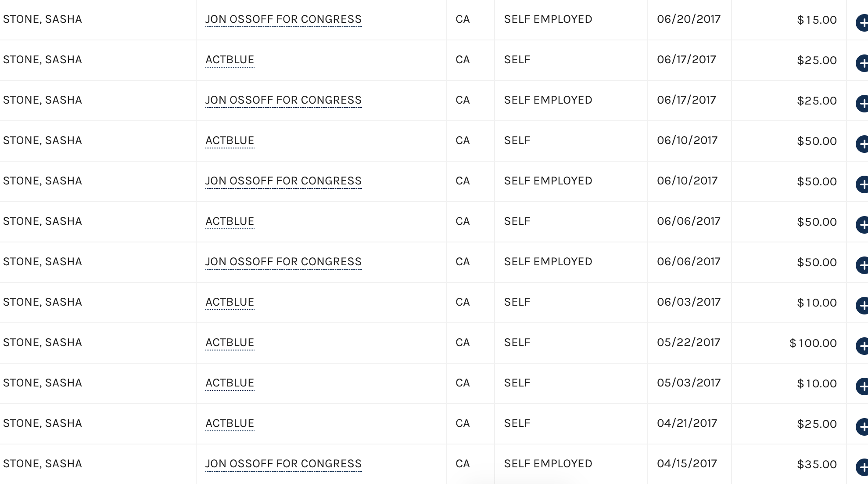Open Jon Ossoff for Congress link dated 06/10/2017
The image size is (868, 484).
coord(283,181)
